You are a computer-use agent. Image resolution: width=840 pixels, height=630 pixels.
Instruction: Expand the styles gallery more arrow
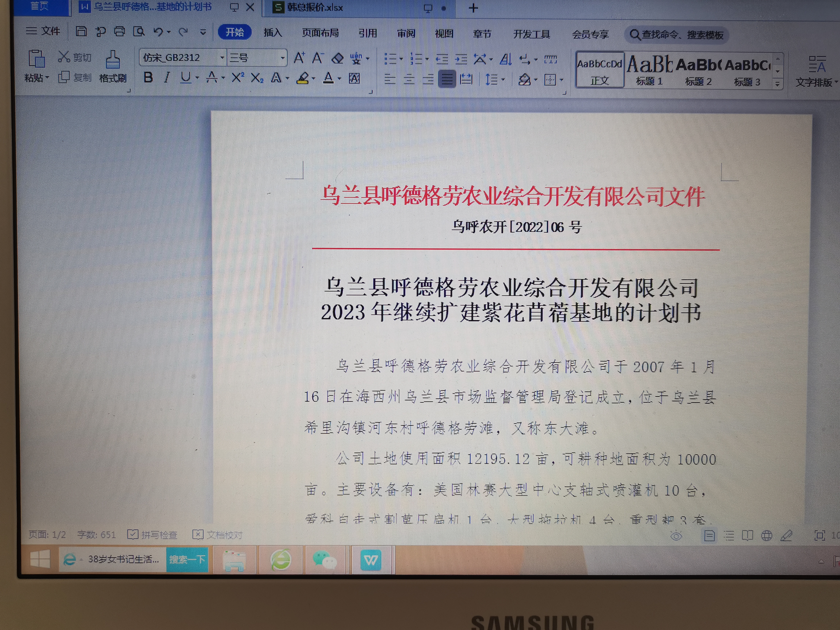point(777,84)
